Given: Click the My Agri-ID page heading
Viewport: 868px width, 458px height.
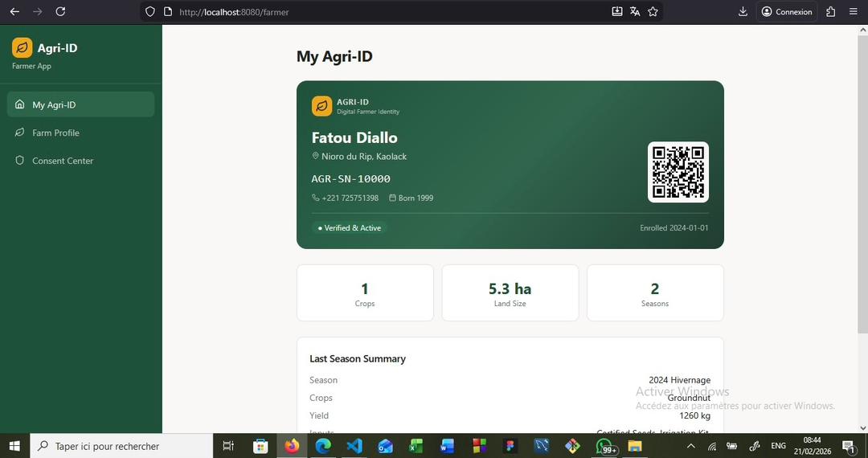Looking at the screenshot, I should (x=334, y=56).
